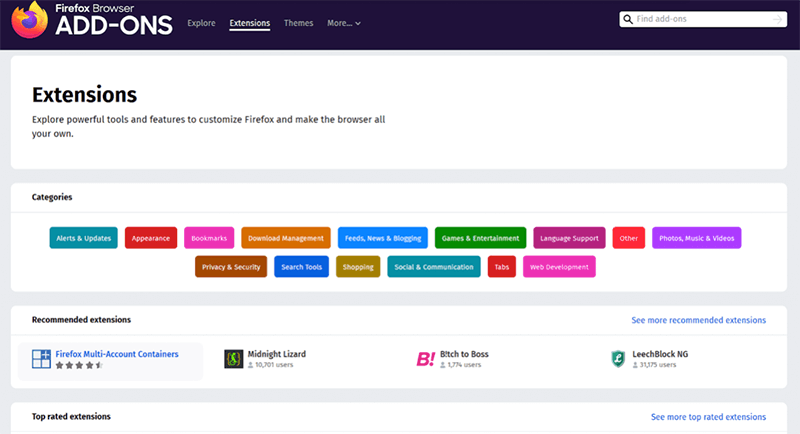
Task: Open the Shopping category
Action: [358, 267]
